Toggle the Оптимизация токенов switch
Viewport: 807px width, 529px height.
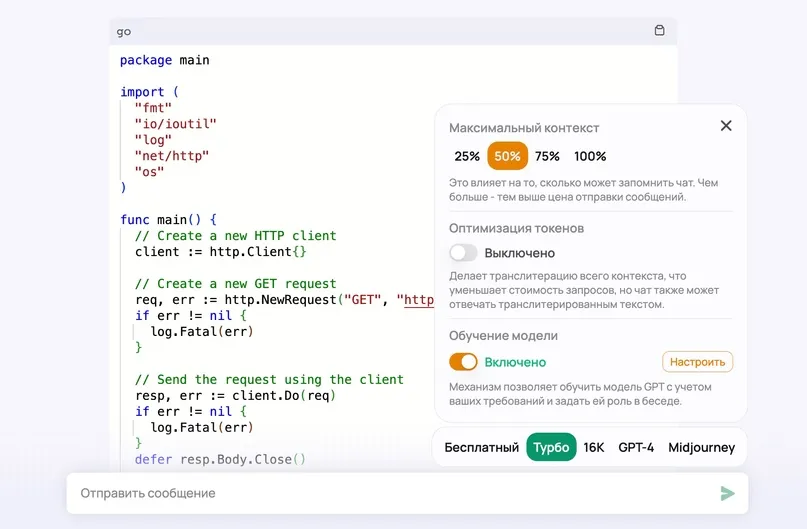463,253
